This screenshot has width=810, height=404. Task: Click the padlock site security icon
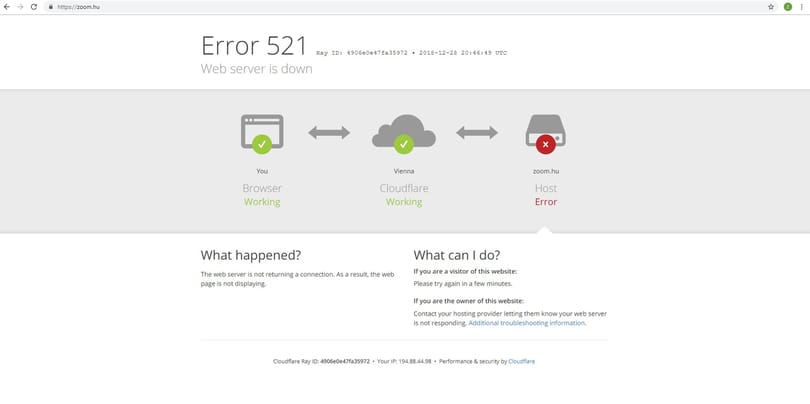(x=51, y=7)
